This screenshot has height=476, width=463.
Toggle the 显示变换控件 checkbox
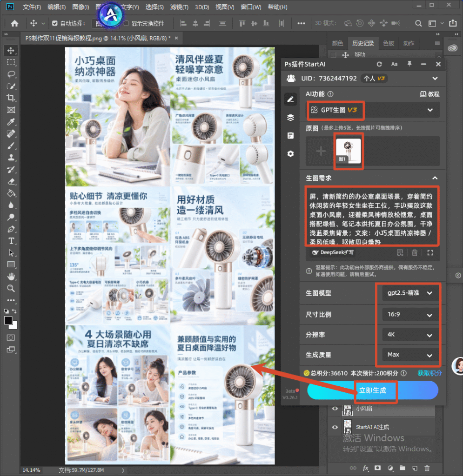(127, 23)
